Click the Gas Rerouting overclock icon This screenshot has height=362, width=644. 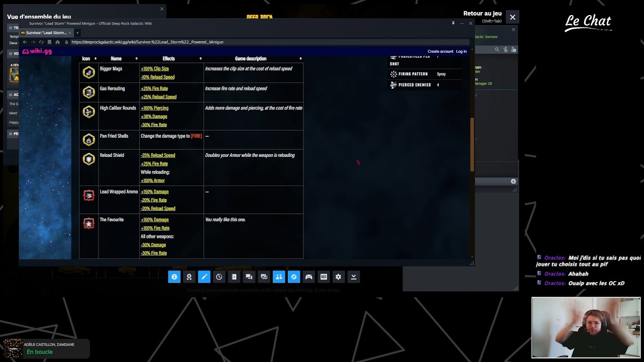(89, 92)
